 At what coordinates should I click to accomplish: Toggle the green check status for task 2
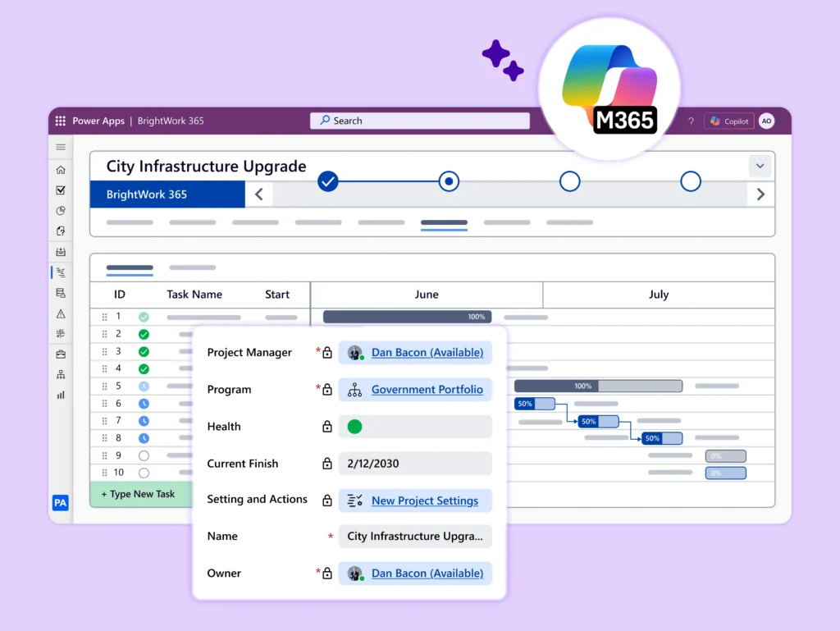[144, 334]
